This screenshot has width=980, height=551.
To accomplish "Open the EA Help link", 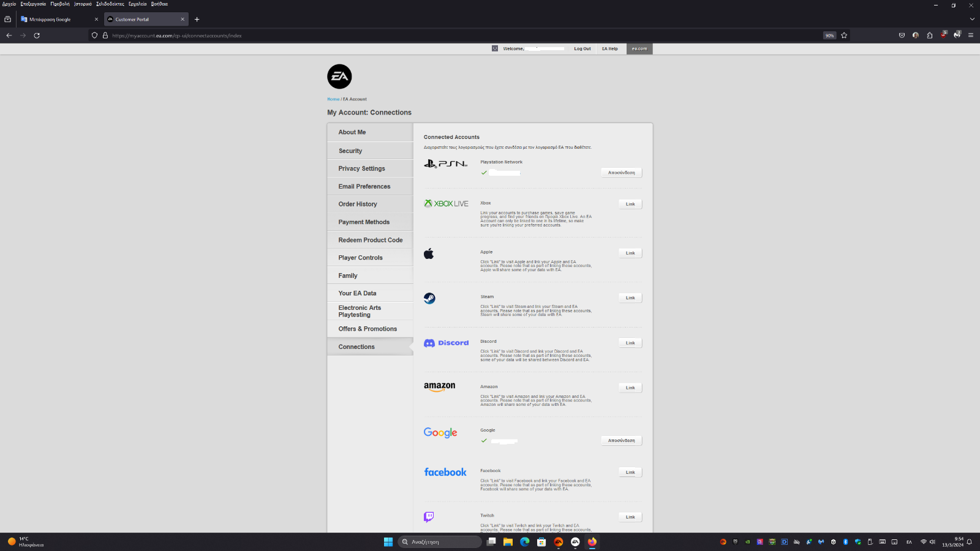I will [609, 48].
